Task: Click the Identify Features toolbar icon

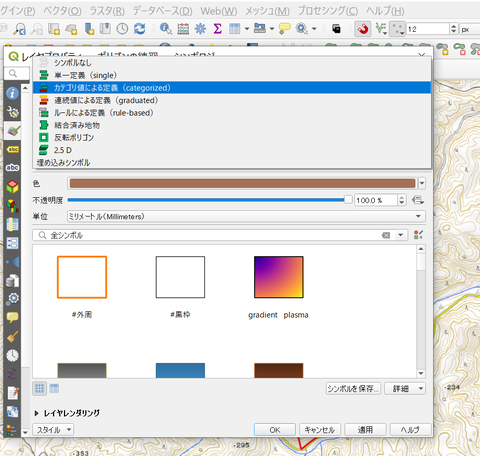Action: point(166,29)
